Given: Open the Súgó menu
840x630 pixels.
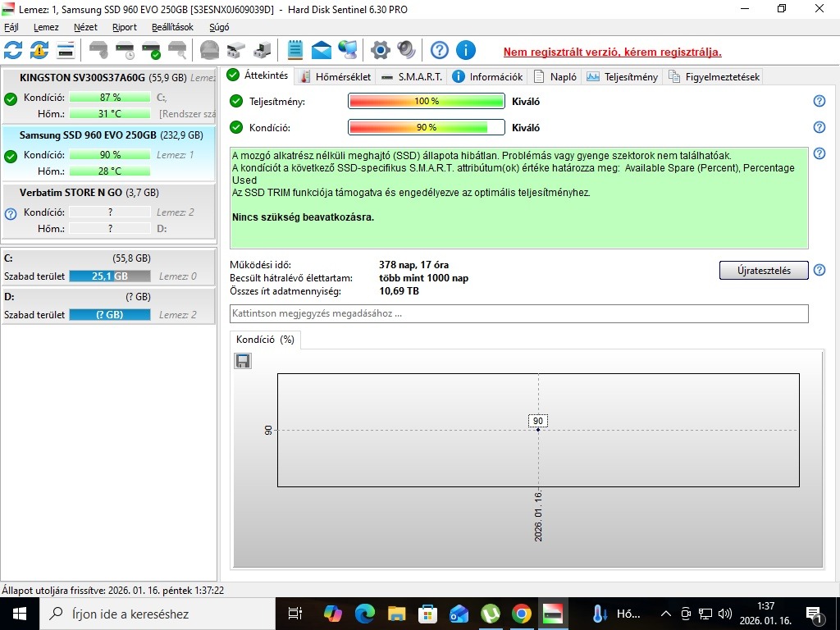Looking at the screenshot, I should [219, 27].
